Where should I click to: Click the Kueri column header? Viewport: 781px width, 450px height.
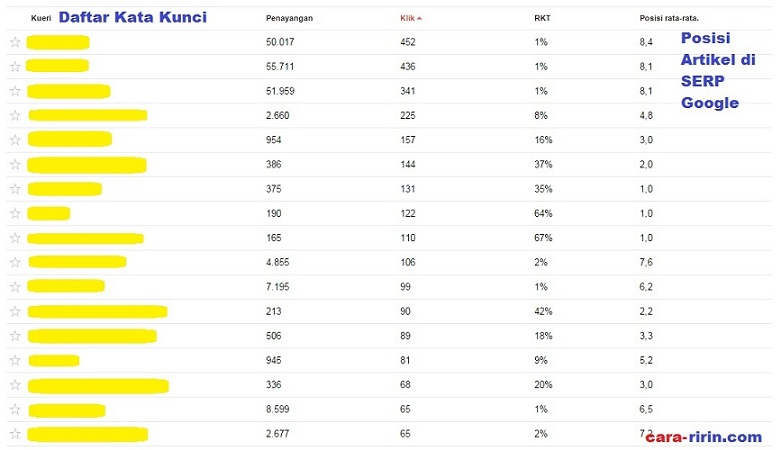tap(41, 18)
